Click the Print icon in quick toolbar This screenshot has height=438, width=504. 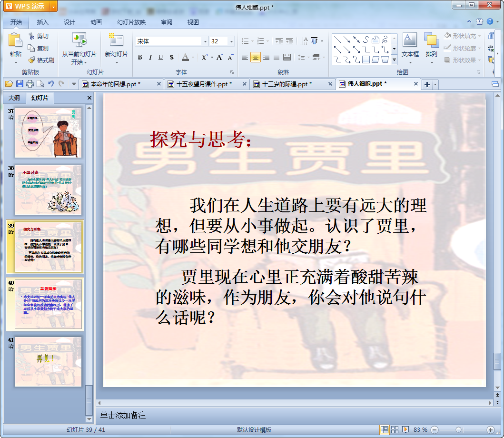[x=30, y=84]
